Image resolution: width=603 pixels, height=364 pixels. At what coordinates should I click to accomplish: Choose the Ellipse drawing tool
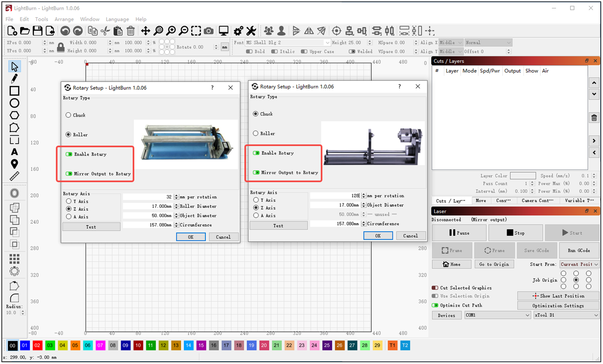coord(15,103)
